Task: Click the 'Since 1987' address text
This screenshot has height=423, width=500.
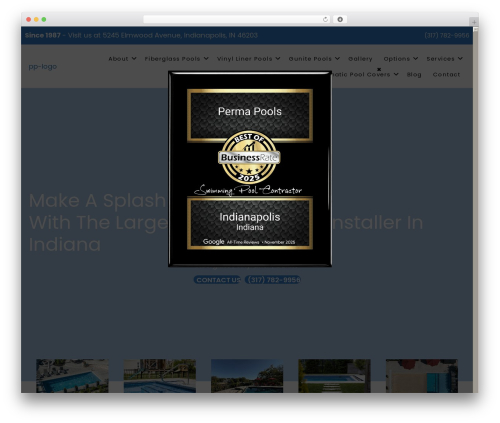Action: [x=141, y=35]
